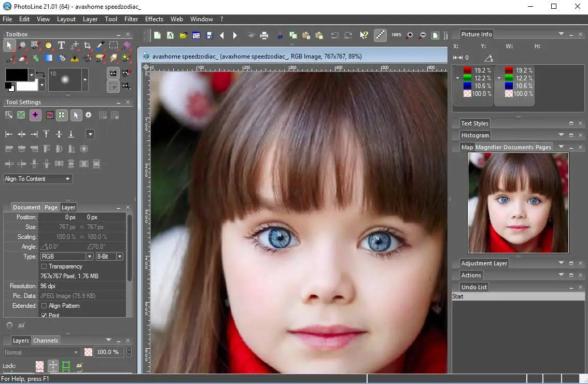Switch to the Magnifier tab

point(488,147)
